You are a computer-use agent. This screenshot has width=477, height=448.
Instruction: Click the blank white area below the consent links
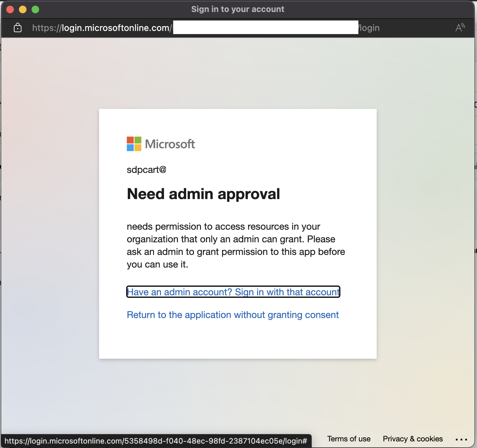tap(238, 341)
